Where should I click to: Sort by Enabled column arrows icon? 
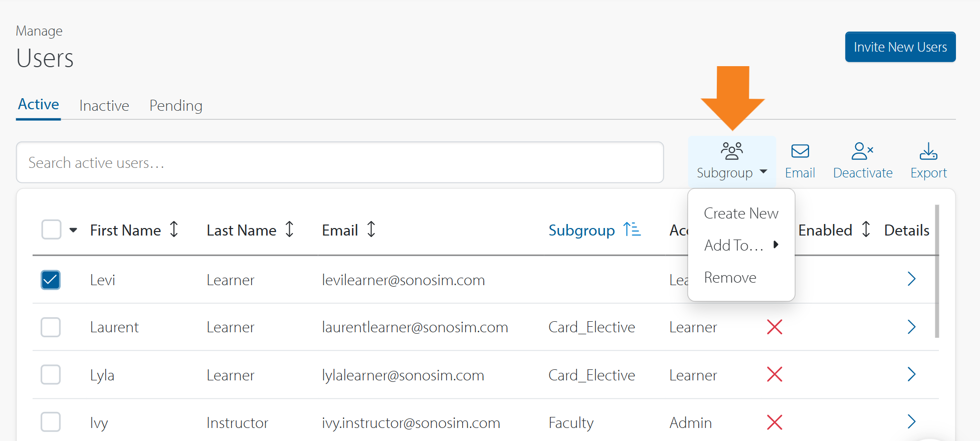click(866, 230)
